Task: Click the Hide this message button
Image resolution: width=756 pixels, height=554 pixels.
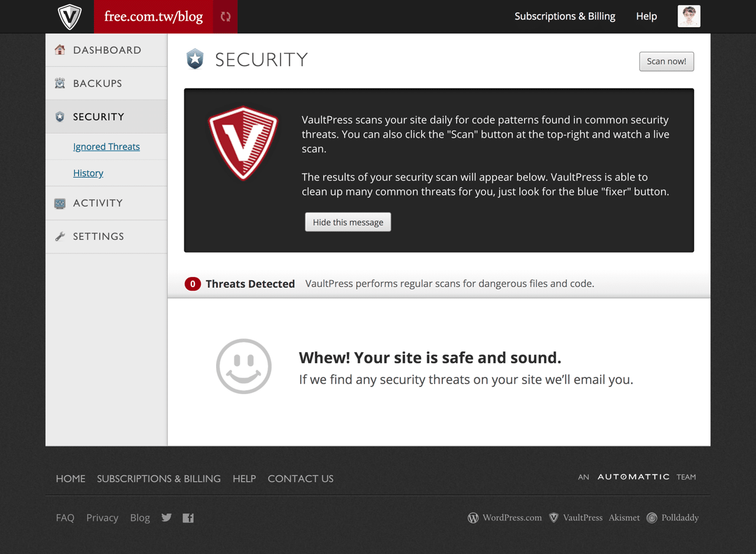Action: [x=348, y=222]
